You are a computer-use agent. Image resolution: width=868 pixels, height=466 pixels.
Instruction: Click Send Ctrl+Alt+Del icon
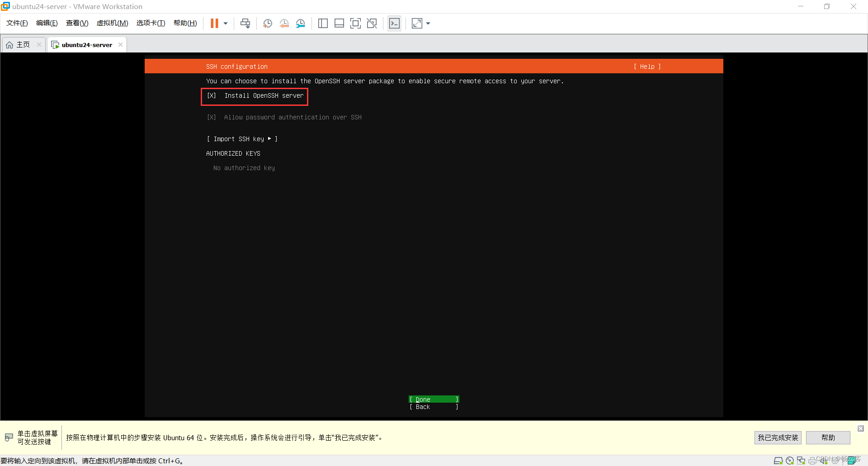coord(245,23)
